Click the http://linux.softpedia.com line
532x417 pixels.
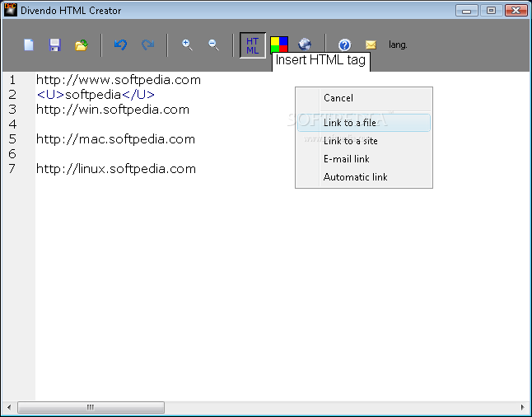pos(116,169)
